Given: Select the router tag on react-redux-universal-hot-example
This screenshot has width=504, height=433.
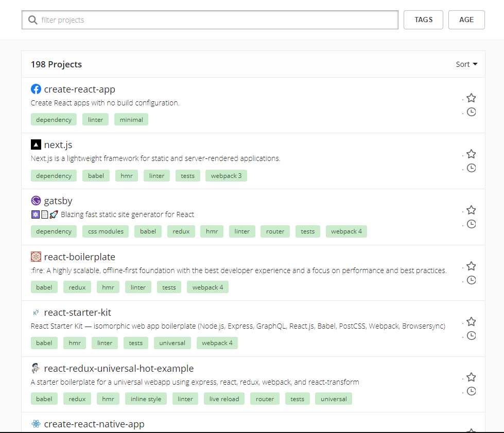Looking at the screenshot, I should pos(265,399).
